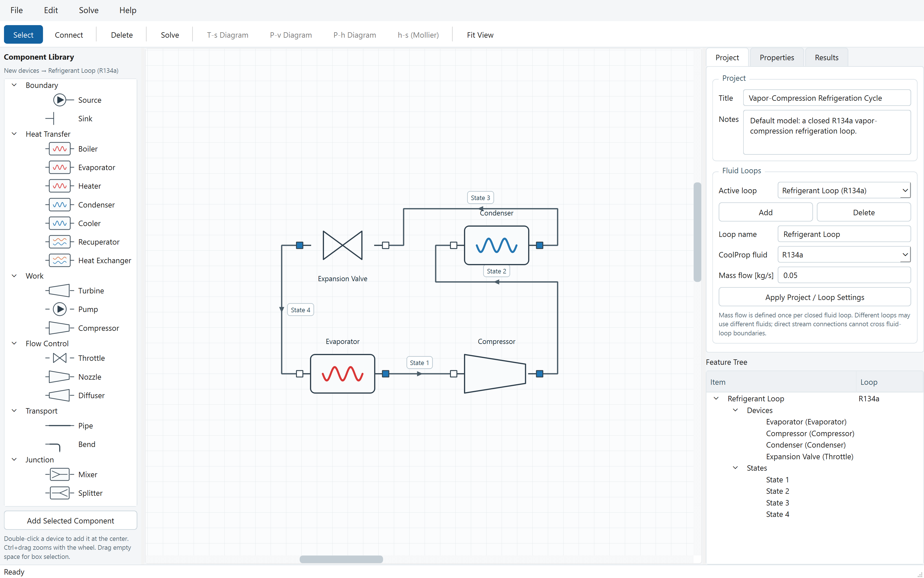The width and height of the screenshot is (924, 578).
Task: Select the Heat Exchanger component icon
Action: point(60,260)
